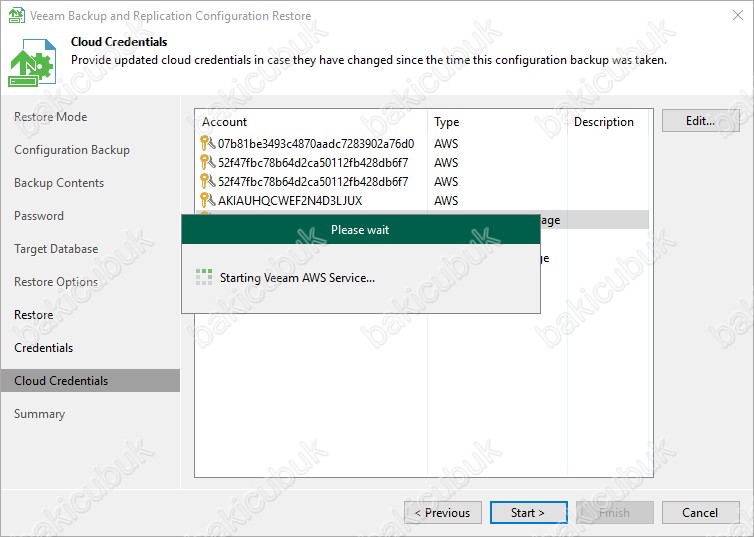Open the Restore Options step

click(56, 282)
